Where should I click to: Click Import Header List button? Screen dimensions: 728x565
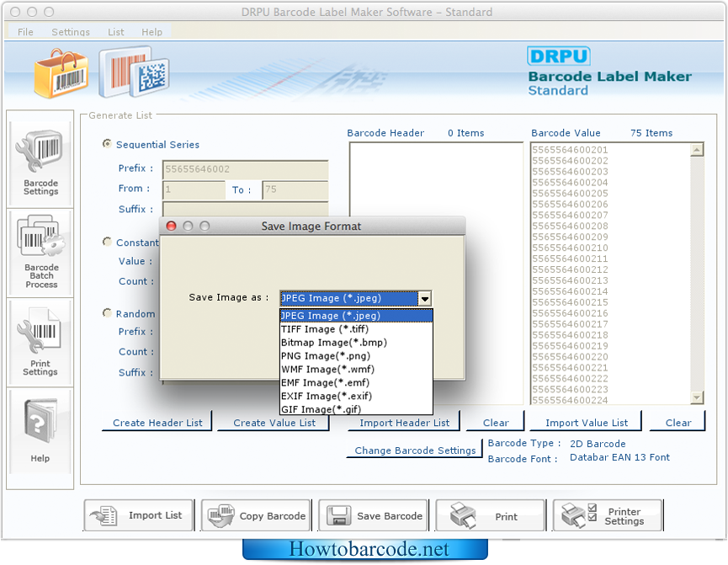click(404, 423)
